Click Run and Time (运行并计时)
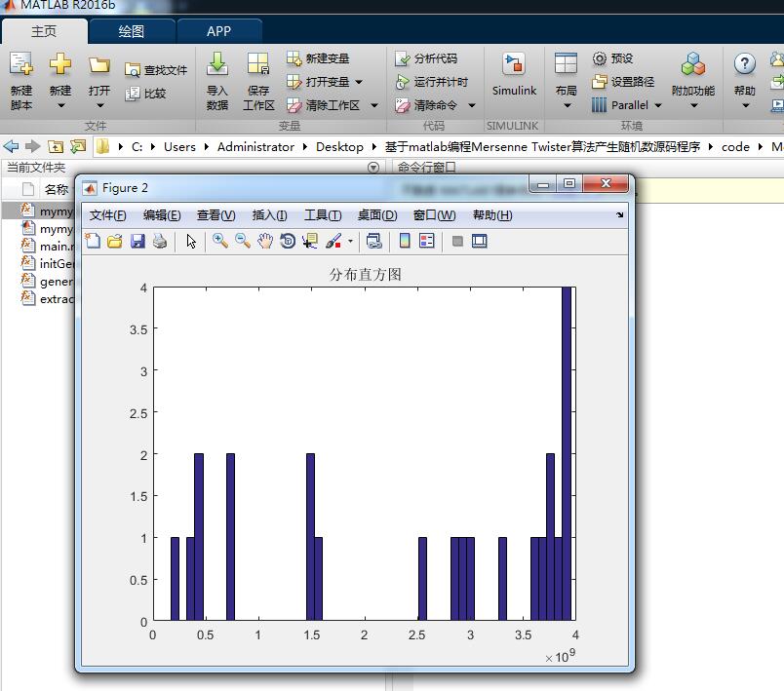Screen dimensions: 784x691 point(432,82)
